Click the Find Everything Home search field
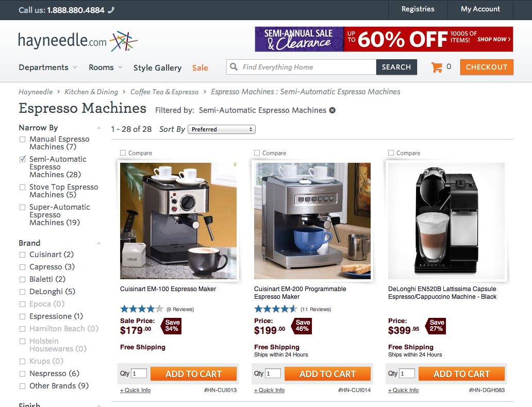 tap(308, 67)
